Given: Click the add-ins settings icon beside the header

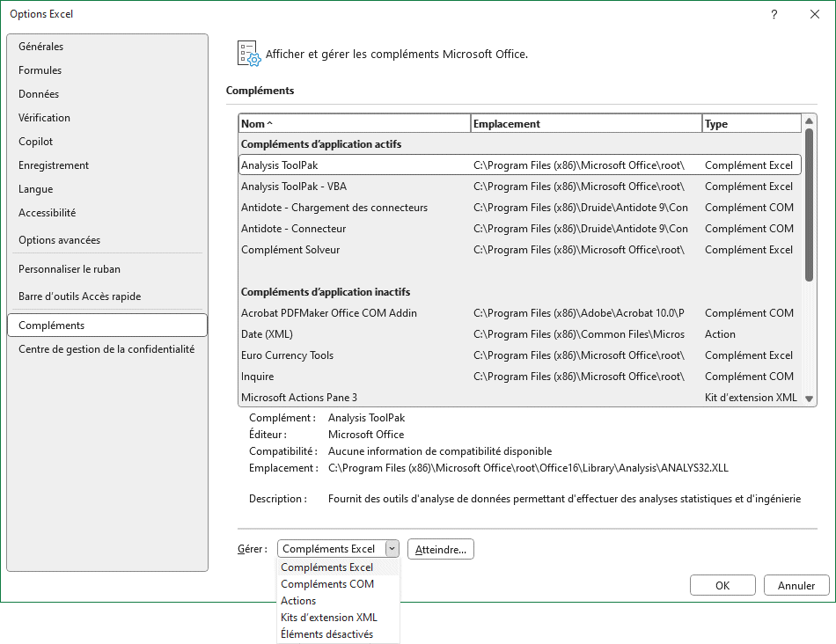Looking at the screenshot, I should [x=249, y=54].
